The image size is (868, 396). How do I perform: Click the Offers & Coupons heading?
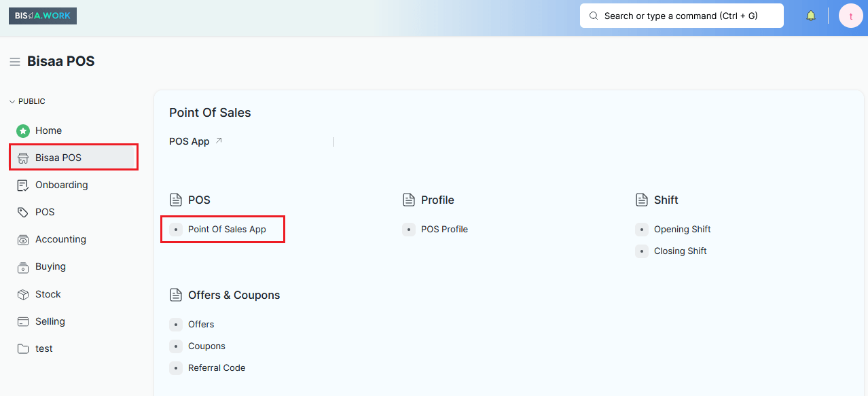click(x=234, y=295)
